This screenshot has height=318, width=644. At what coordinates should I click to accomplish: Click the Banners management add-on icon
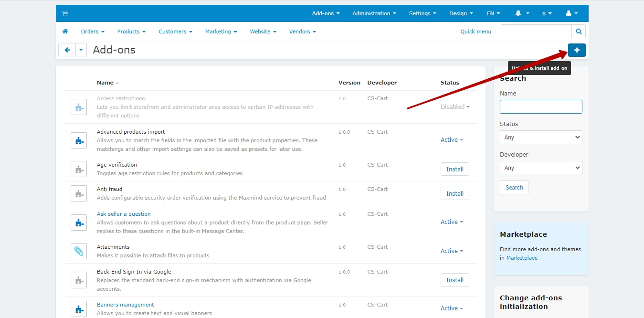79,309
